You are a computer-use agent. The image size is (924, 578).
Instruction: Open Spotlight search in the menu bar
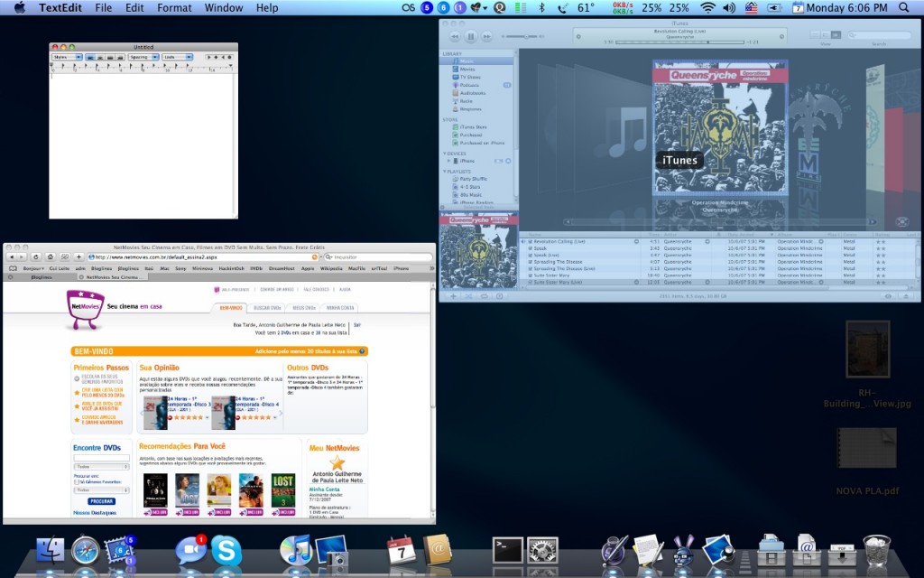[903, 7]
